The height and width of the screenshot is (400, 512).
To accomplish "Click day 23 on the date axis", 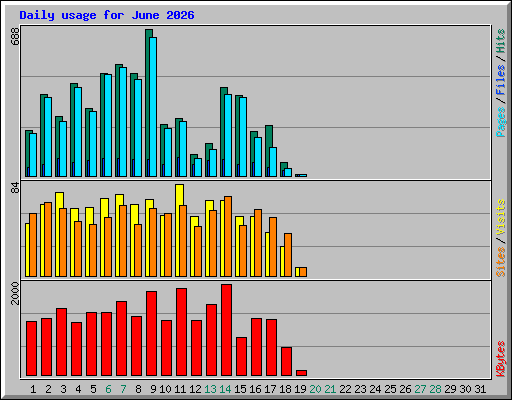I will (x=360, y=389).
